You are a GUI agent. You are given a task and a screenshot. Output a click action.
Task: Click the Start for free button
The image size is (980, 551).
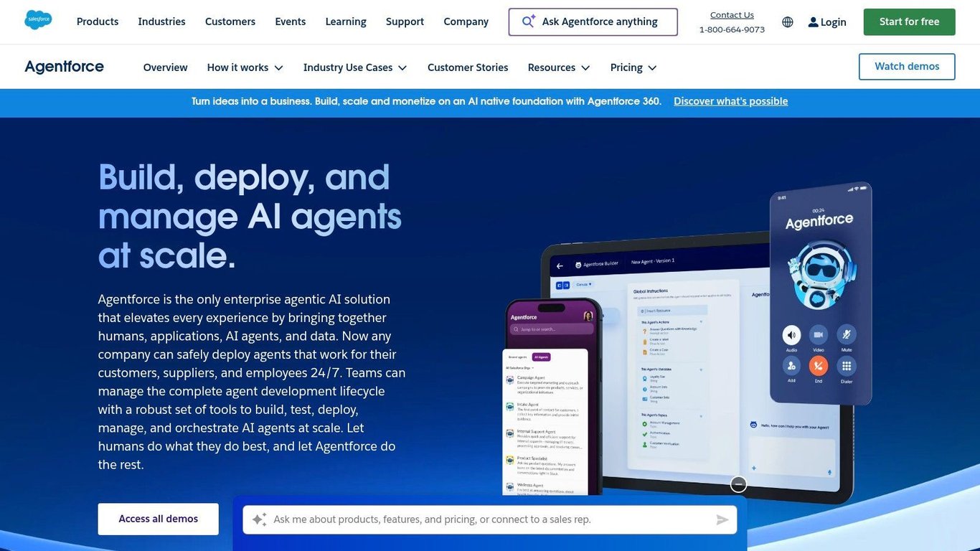pos(909,22)
